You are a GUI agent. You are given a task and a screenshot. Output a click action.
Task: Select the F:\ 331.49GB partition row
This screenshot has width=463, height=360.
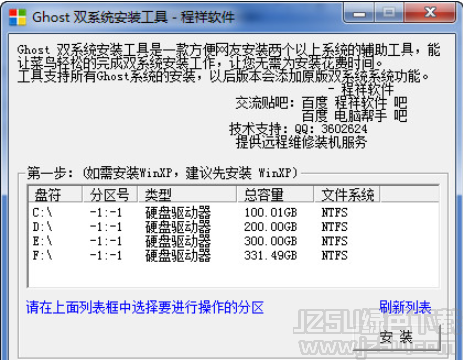pyautogui.click(x=233, y=256)
